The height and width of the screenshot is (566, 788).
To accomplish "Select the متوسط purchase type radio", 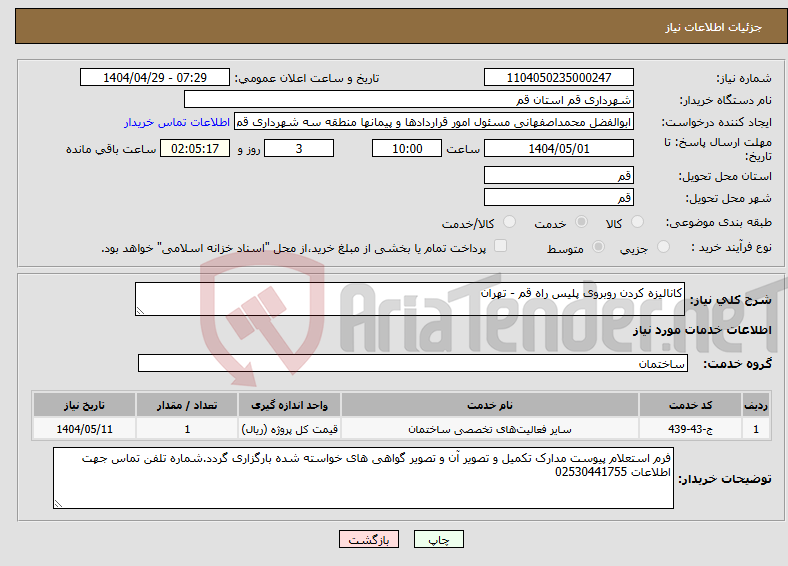I will pyautogui.click(x=599, y=246).
